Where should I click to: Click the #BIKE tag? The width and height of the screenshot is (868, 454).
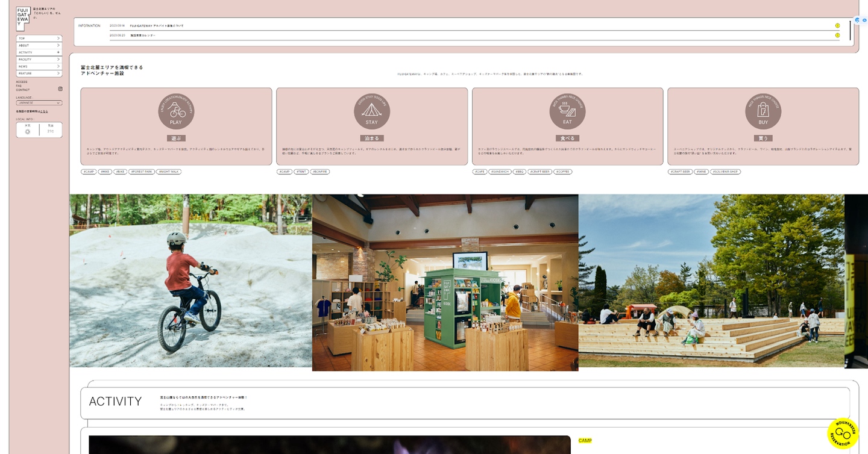(120, 172)
